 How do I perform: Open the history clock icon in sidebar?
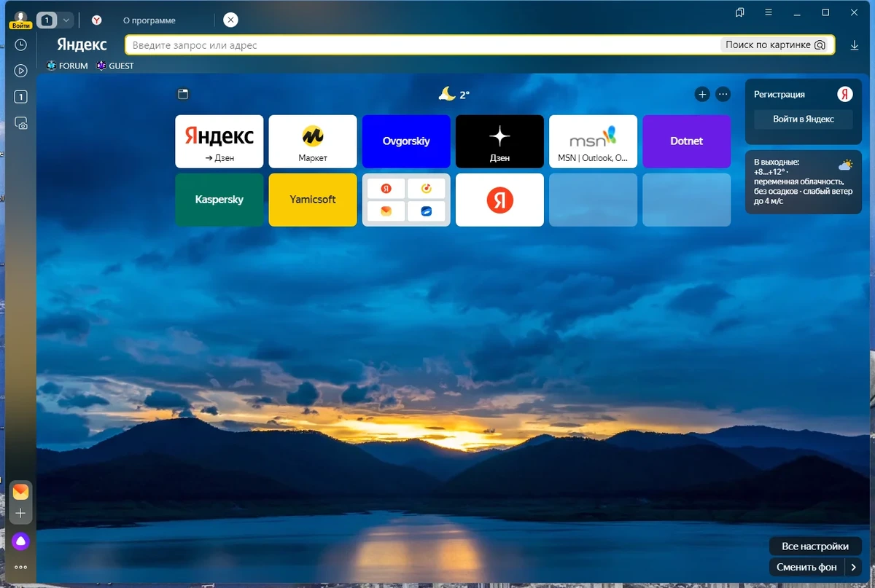click(21, 44)
